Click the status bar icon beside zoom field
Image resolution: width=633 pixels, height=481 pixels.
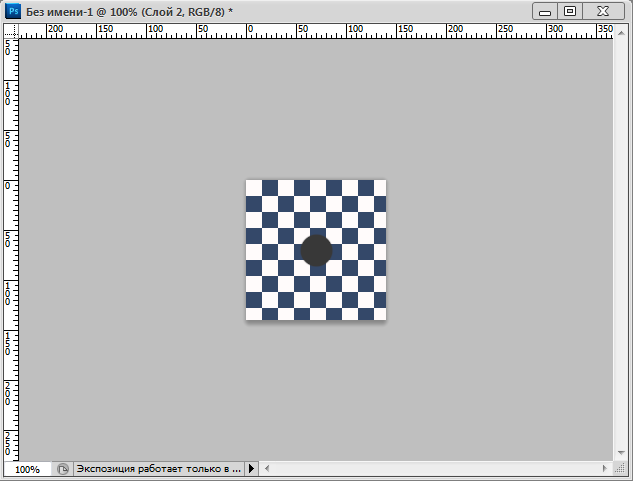tap(63, 469)
